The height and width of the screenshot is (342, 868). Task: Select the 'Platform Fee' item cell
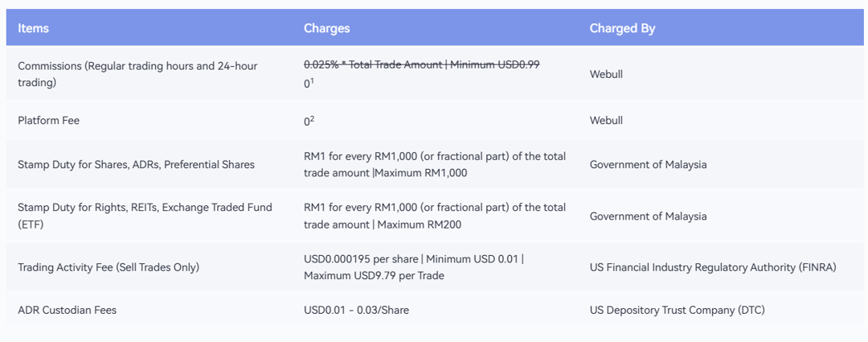(x=49, y=120)
